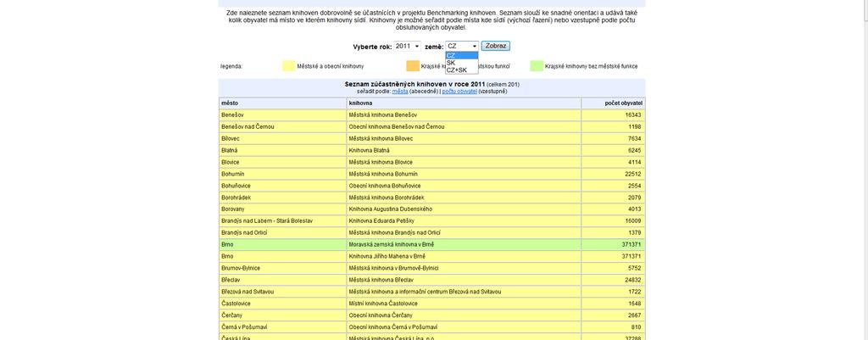Open the country dropdown showing CZ

[x=462, y=47]
